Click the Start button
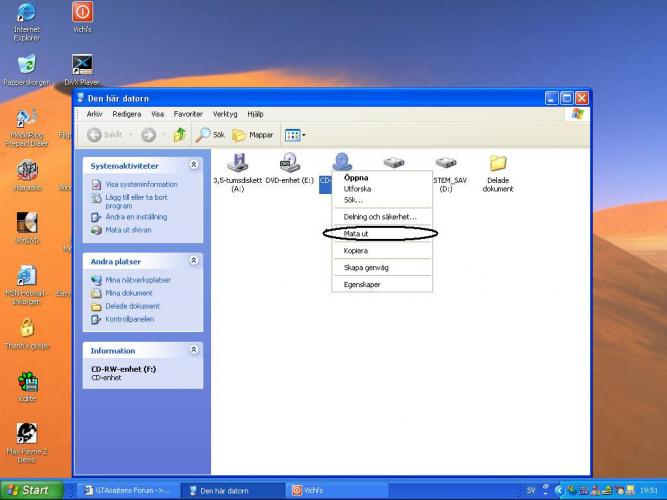The image size is (667, 500). [x=32, y=490]
